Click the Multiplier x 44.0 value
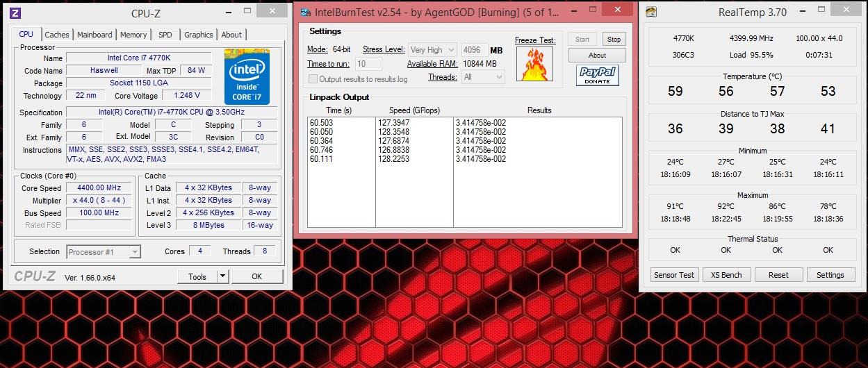The height and width of the screenshot is (368, 868). pyautogui.click(x=99, y=201)
